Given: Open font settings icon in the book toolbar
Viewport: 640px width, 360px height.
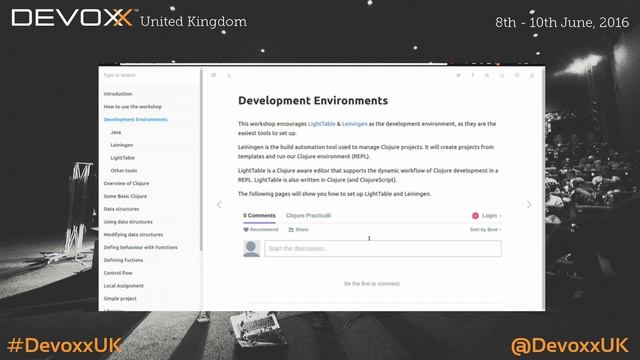Looking at the screenshot, I should (x=229, y=75).
